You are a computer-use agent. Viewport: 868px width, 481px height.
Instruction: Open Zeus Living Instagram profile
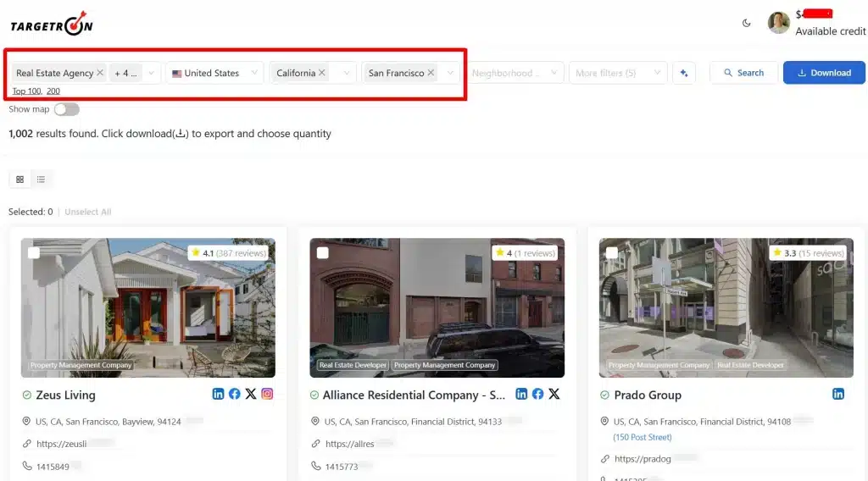coord(267,394)
